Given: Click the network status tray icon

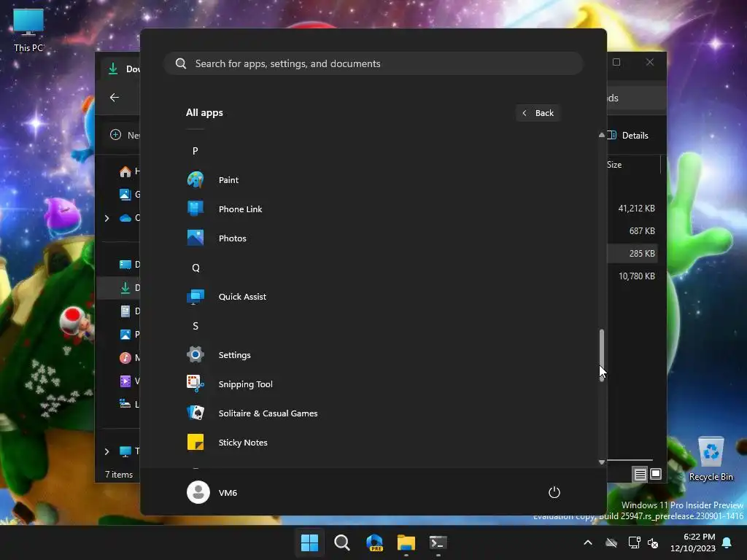Looking at the screenshot, I should 634,542.
